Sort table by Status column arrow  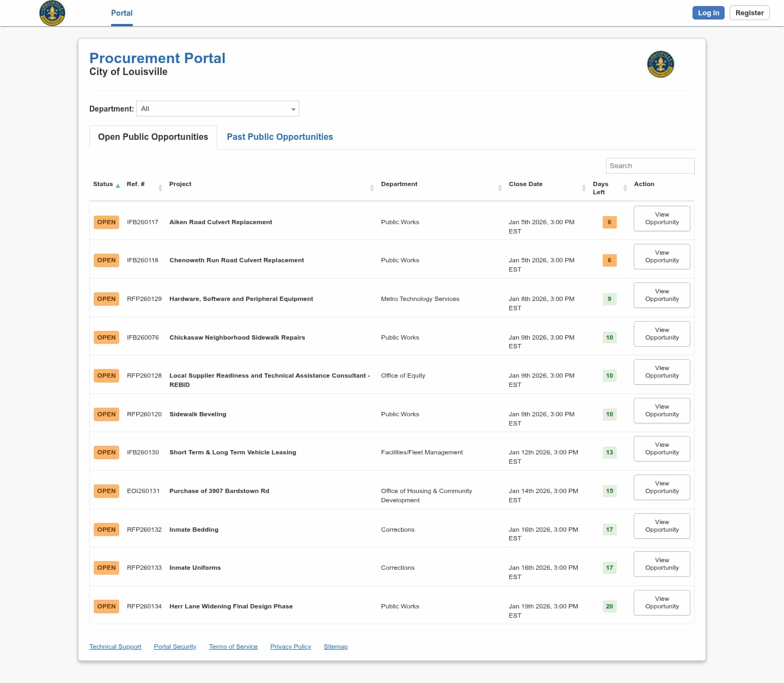point(118,186)
